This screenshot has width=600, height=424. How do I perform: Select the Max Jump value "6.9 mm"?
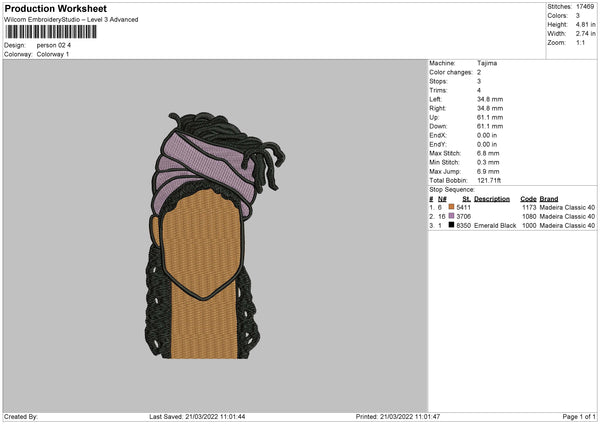(488, 171)
